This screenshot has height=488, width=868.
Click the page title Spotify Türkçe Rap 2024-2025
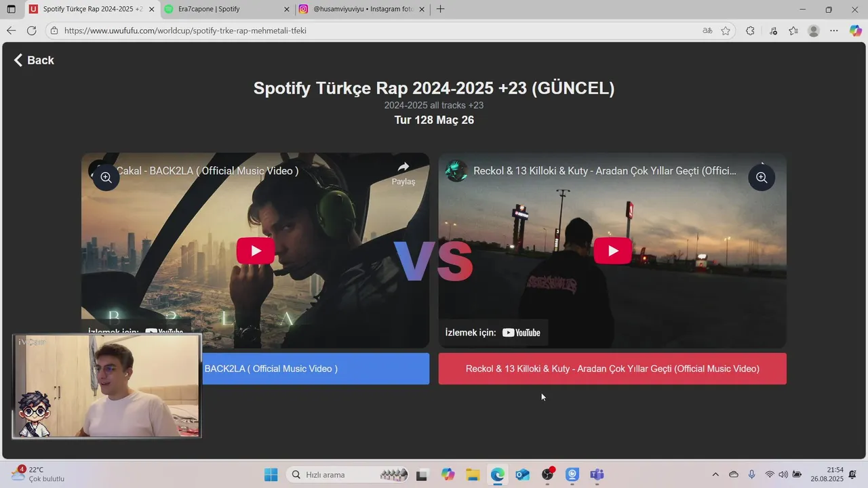[x=434, y=88]
